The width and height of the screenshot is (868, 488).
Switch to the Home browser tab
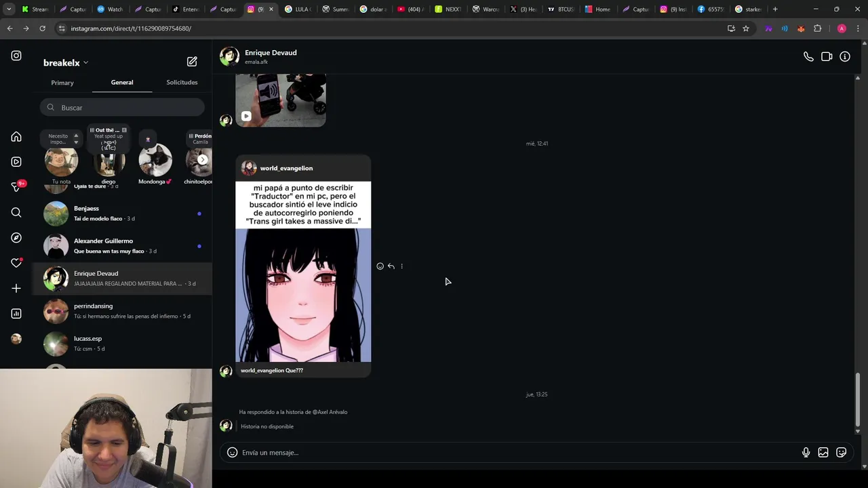[x=598, y=9]
